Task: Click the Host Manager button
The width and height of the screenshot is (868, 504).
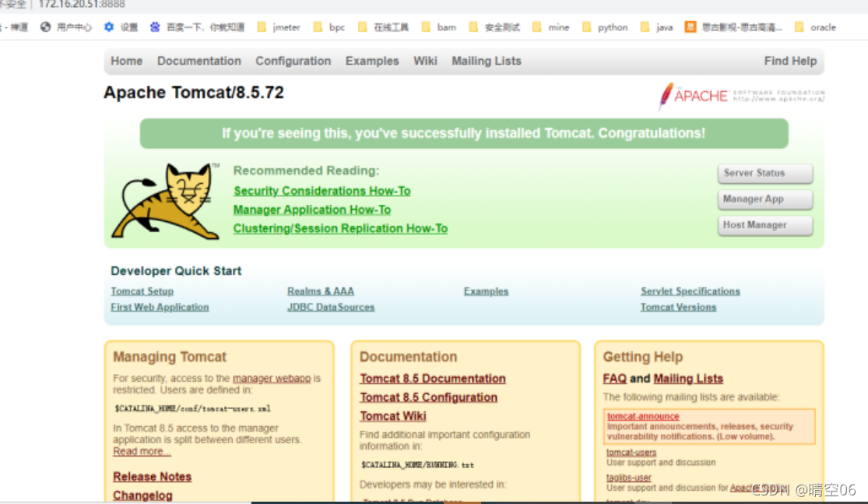Action: (765, 225)
